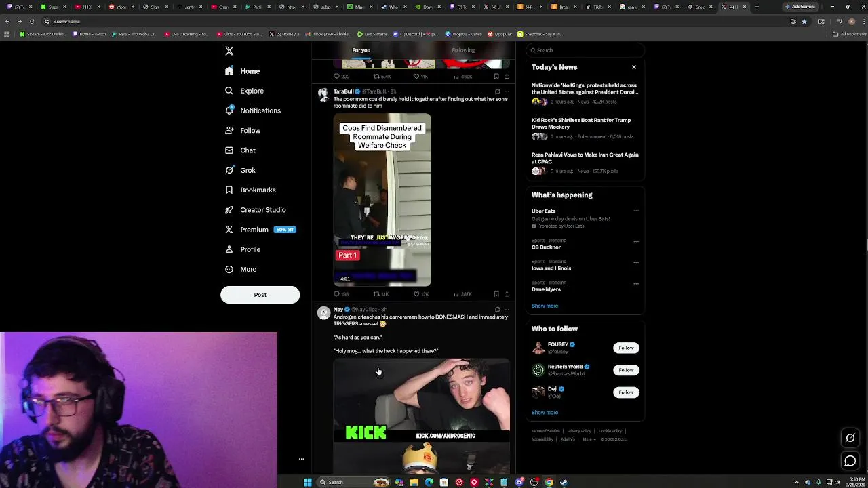Click Show more under What's happening
The image size is (868, 488).
tap(545, 306)
